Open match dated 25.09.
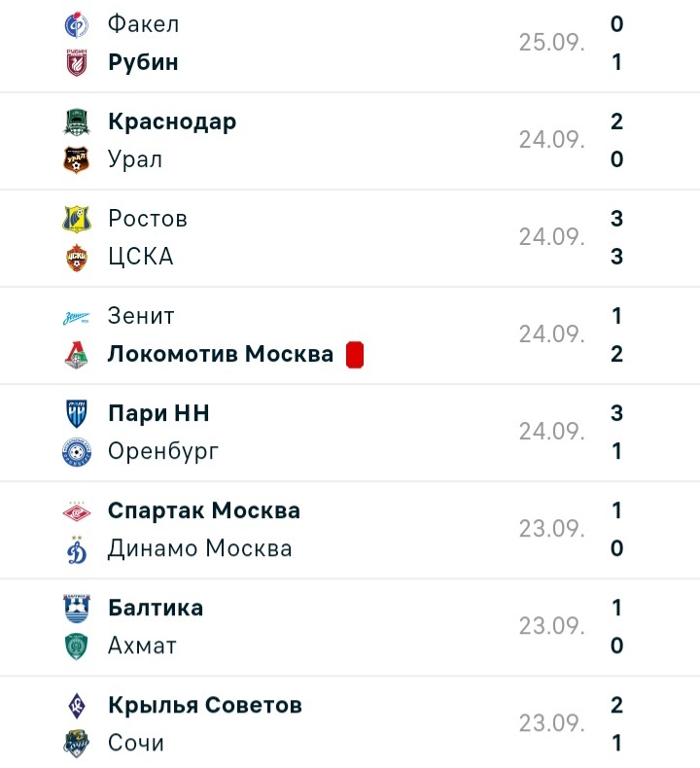This screenshot has width=700, height=768. click(x=551, y=43)
